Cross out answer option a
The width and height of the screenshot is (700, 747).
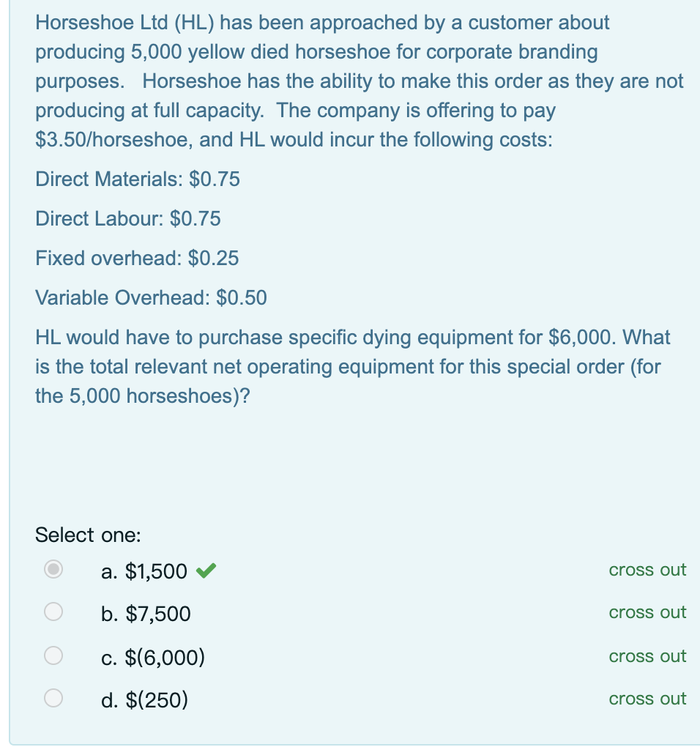[x=647, y=570]
